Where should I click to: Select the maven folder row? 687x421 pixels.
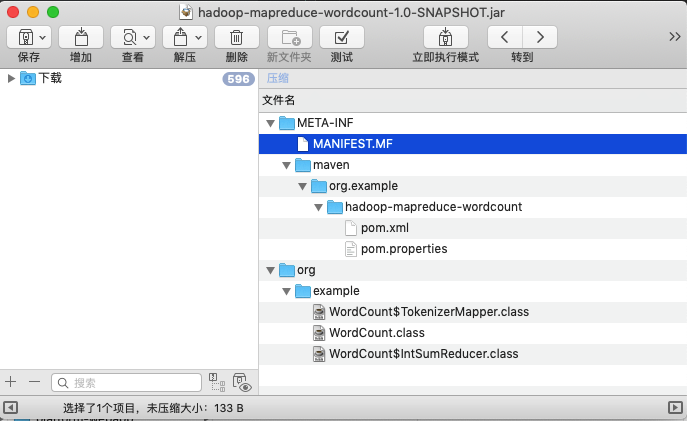point(473,165)
